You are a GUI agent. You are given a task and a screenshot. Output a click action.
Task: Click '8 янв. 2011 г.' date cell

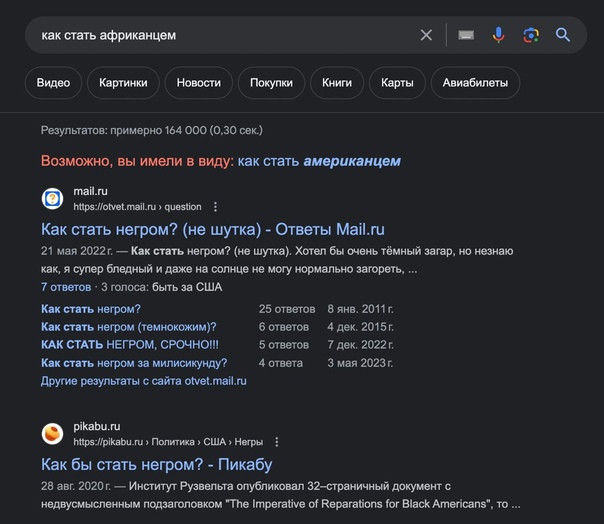point(361,309)
